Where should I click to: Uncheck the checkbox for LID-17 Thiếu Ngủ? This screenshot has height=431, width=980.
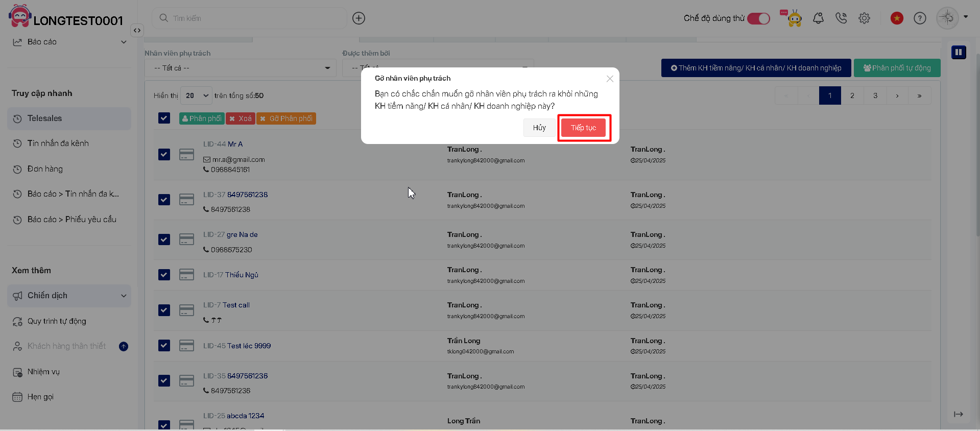(x=164, y=275)
